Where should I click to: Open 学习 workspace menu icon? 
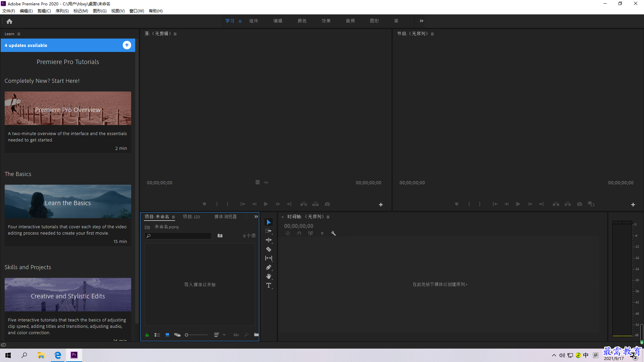point(240,21)
